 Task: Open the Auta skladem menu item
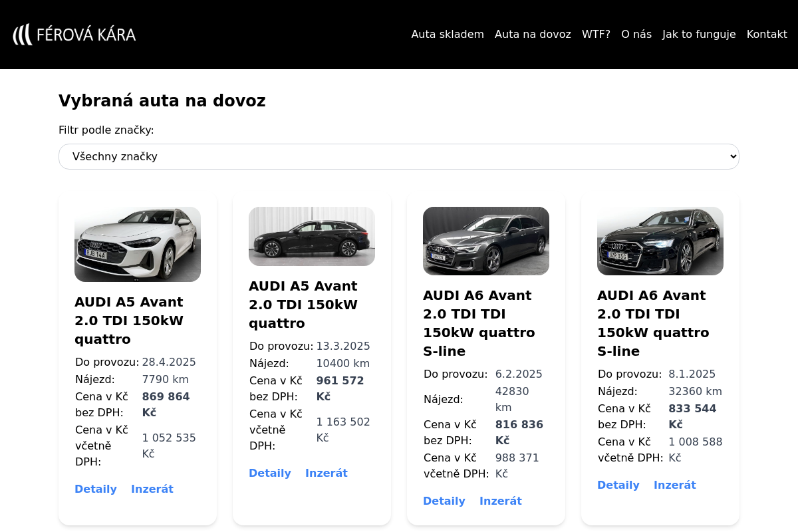(x=448, y=35)
